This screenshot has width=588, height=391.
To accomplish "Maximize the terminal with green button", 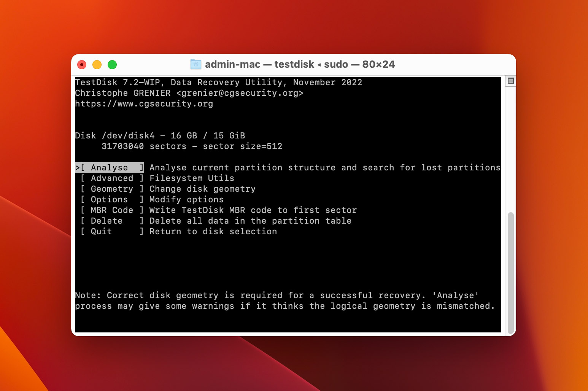I will pyautogui.click(x=112, y=65).
